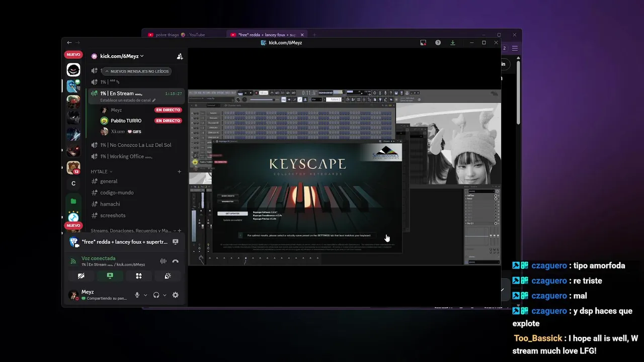The width and height of the screenshot is (644, 362).
Task: Open the activities launcher icon
Action: (x=139, y=276)
